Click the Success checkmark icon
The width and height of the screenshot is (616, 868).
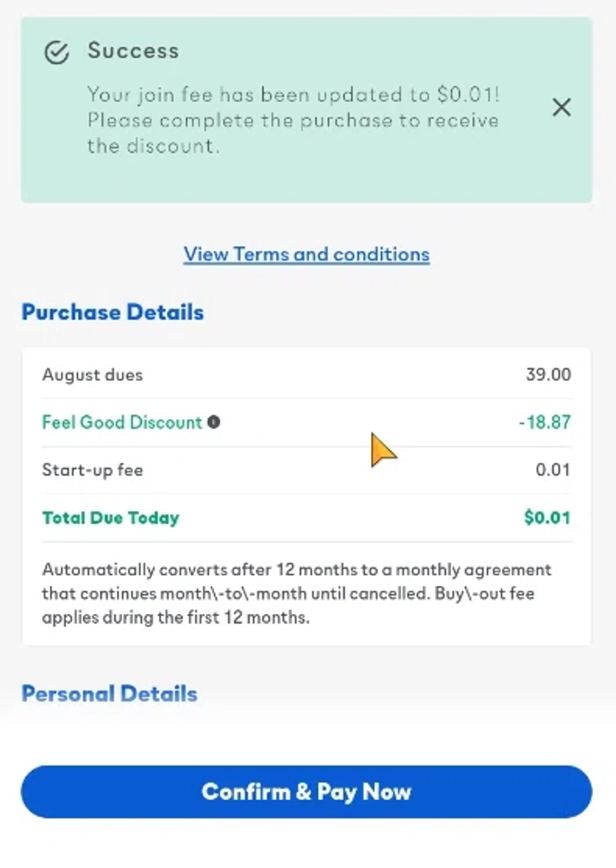pos(57,53)
